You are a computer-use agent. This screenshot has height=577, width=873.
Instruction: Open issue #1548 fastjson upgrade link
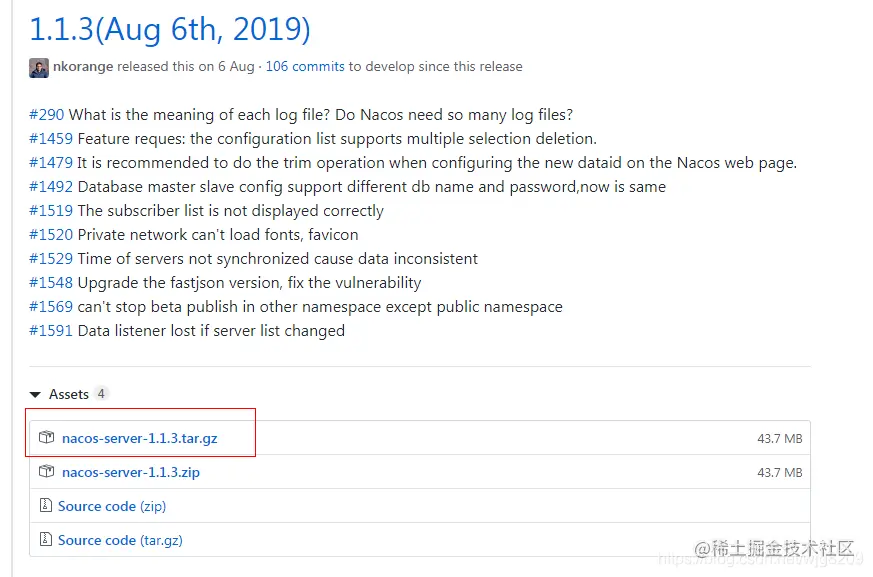pos(50,283)
